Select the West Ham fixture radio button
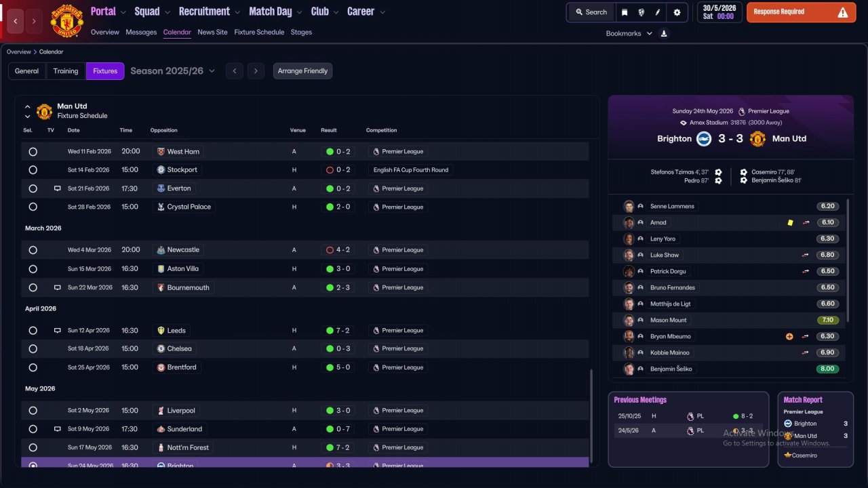Image resolution: width=868 pixels, height=488 pixels. point(33,152)
